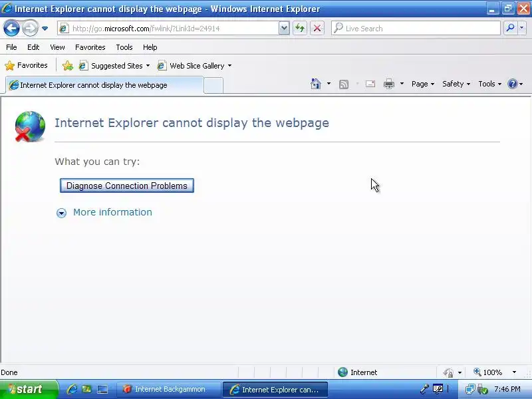The width and height of the screenshot is (532, 399).
Task: Launch Internet Explorer from Quick Launch
Action: [72, 389]
